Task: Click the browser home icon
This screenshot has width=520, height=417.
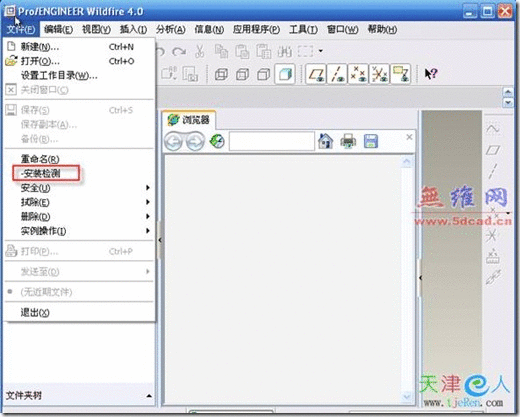Action: 326,141
